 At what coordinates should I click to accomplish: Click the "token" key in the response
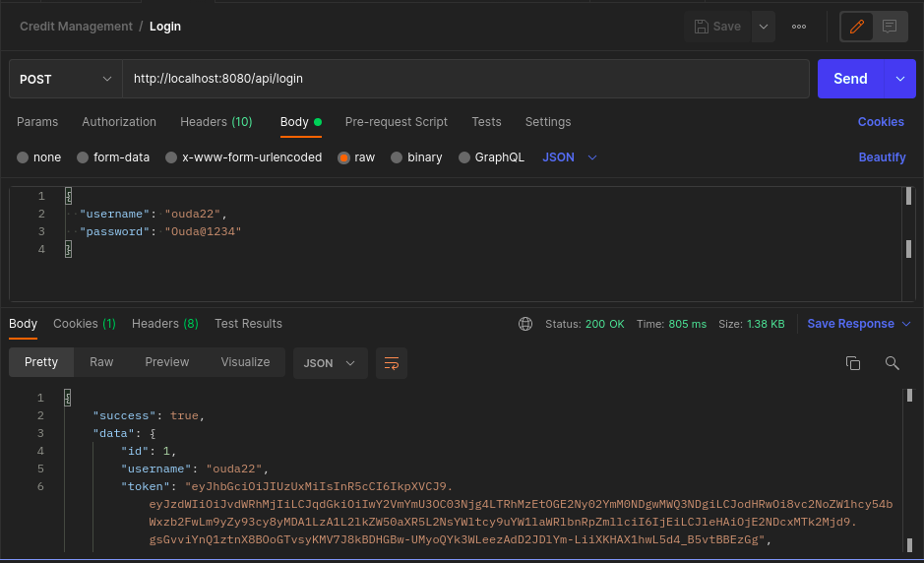[x=146, y=486]
